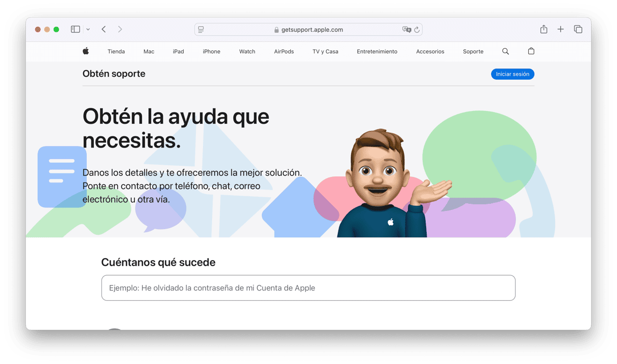Click the Cuéntanos qué sucede input field
Image resolution: width=617 pixels, height=364 pixels.
point(308,288)
